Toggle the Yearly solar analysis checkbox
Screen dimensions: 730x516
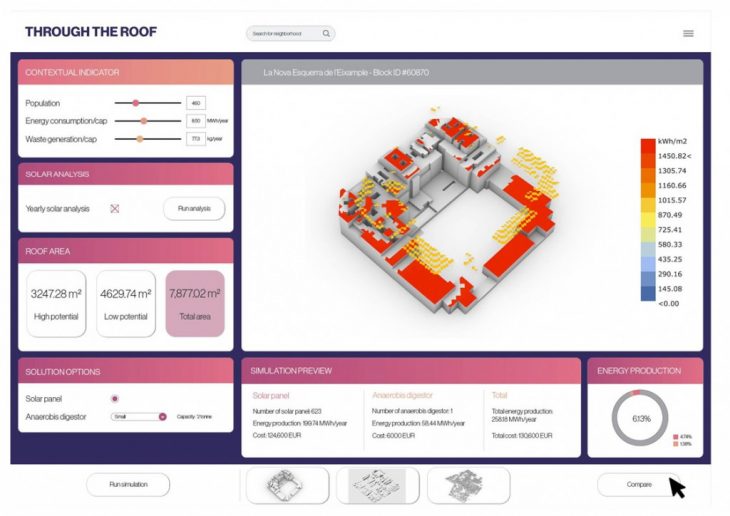click(115, 209)
